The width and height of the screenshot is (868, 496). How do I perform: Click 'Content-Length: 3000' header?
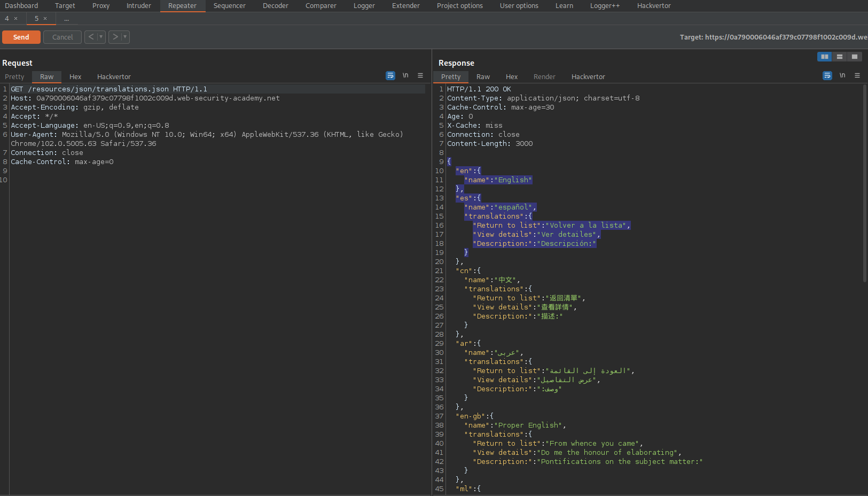[x=490, y=144]
